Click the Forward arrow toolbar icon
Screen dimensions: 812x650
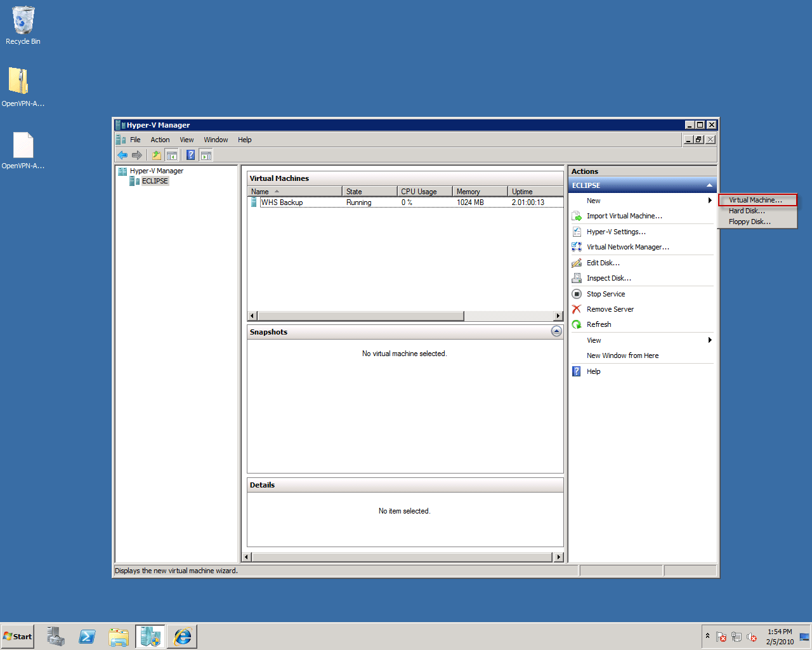tap(137, 155)
